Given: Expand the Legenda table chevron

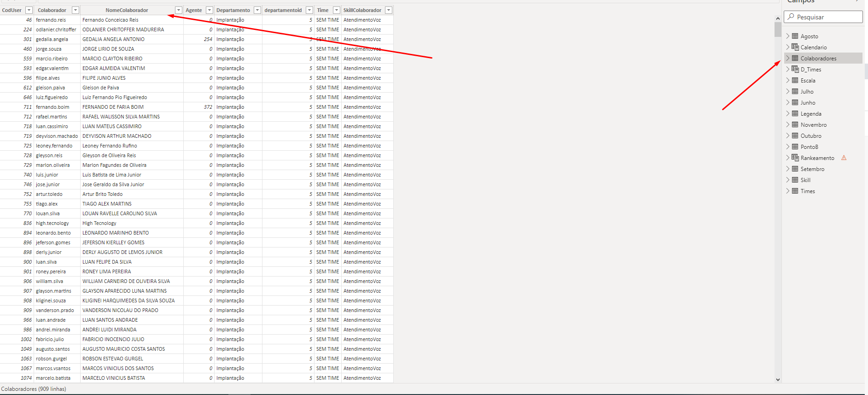Looking at the screenshot, I should pos(787,113).
